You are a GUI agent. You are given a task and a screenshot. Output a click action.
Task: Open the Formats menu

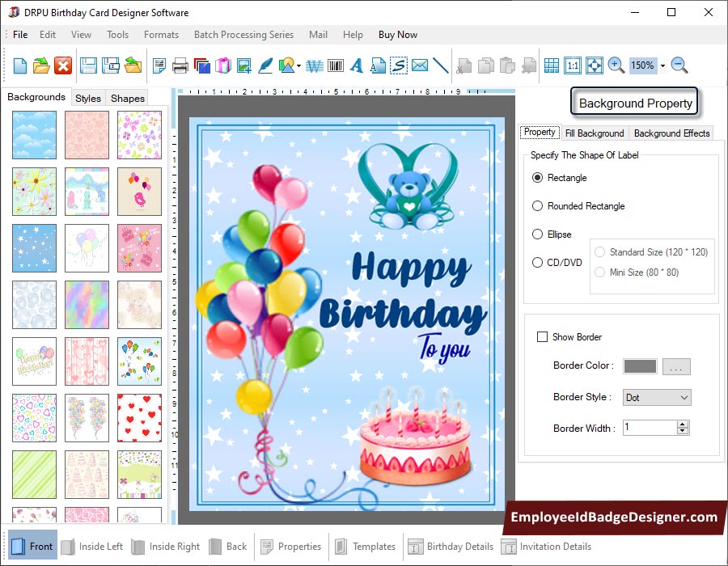(161, 34)
